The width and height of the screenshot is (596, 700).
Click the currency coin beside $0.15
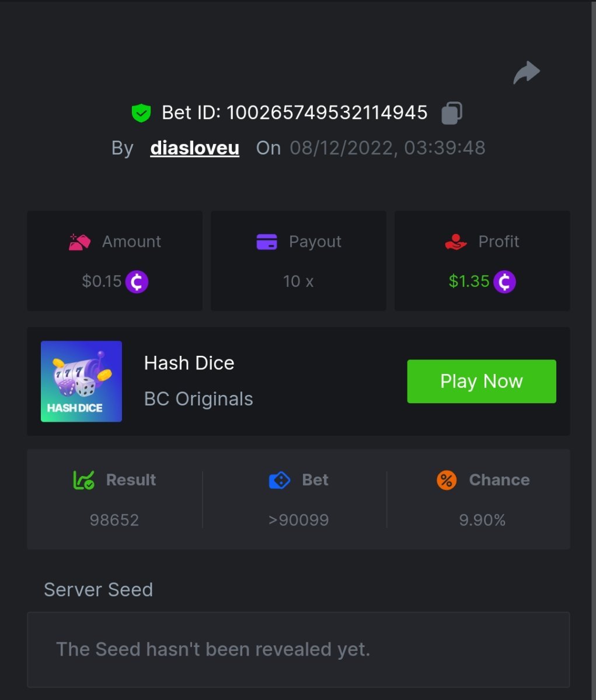pos(137,282)
